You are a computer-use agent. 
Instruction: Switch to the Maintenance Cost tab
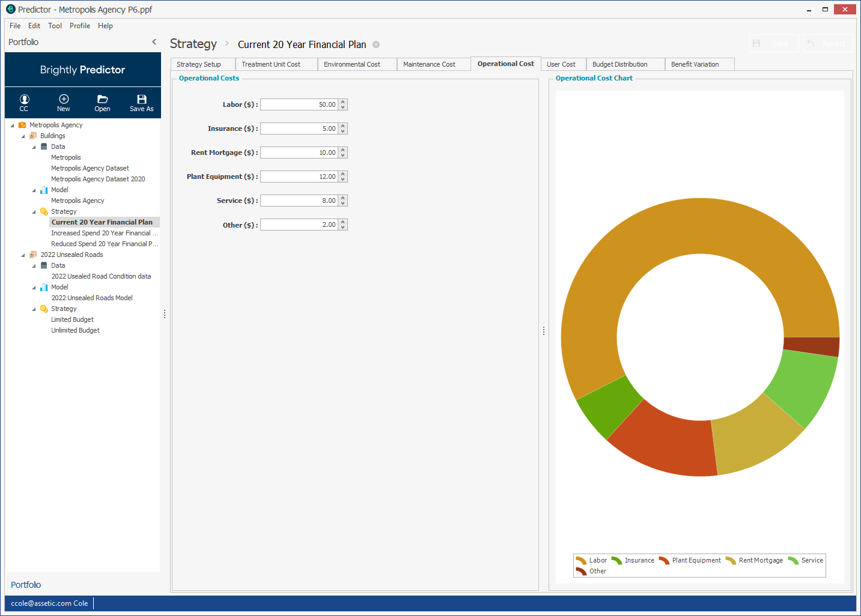click(x=429, y=64)
